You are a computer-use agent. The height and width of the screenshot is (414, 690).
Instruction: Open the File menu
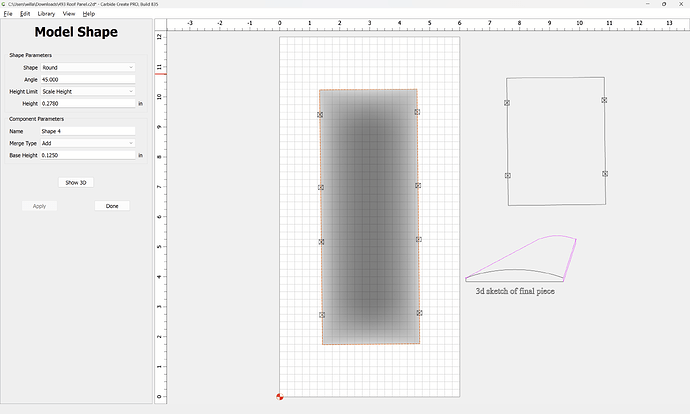[8, 14]
